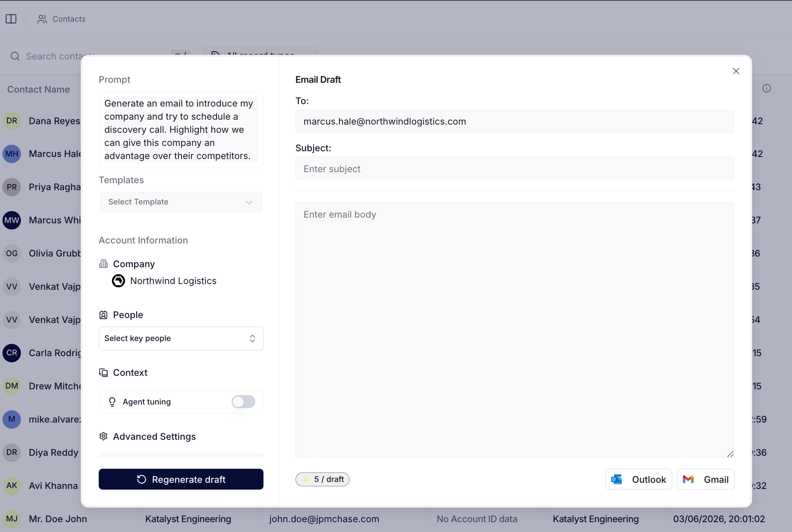Toggle the sidebar panel icon
Viewport: 792px width, 532px height.
tap(11, 19)
